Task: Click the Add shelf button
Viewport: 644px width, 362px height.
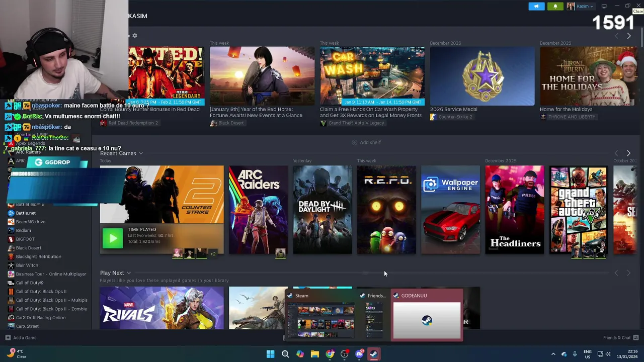Action: coord(366,143)
